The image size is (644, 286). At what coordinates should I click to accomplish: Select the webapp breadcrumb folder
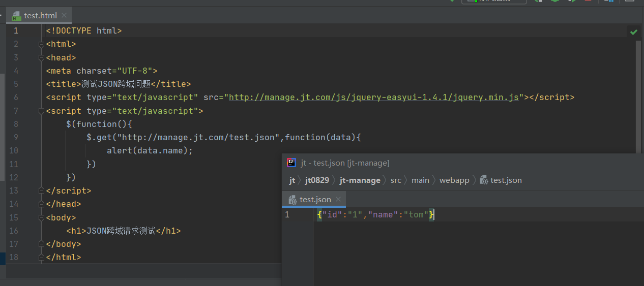pyautogui.click(x=454, y=180)
